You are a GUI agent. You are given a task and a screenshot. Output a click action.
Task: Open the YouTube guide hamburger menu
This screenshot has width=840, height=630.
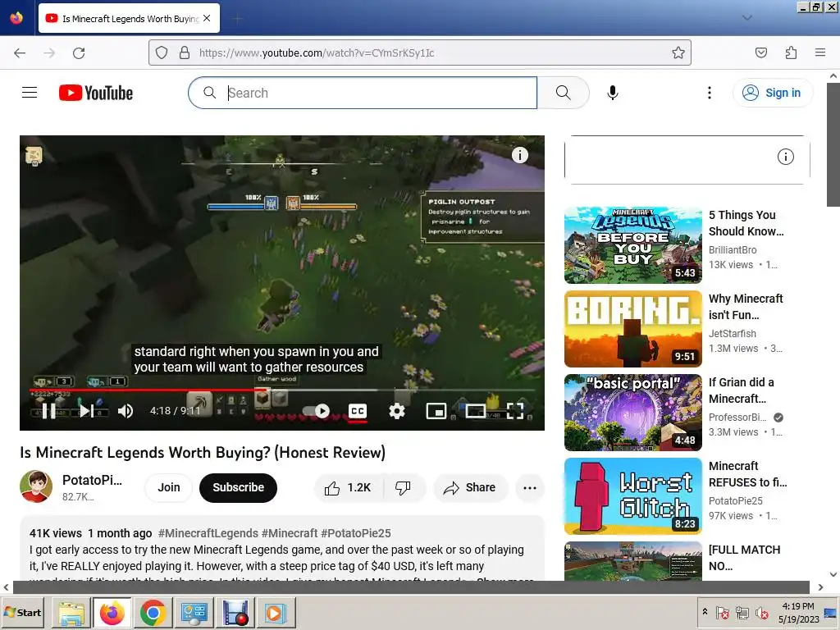pos(30,93)
